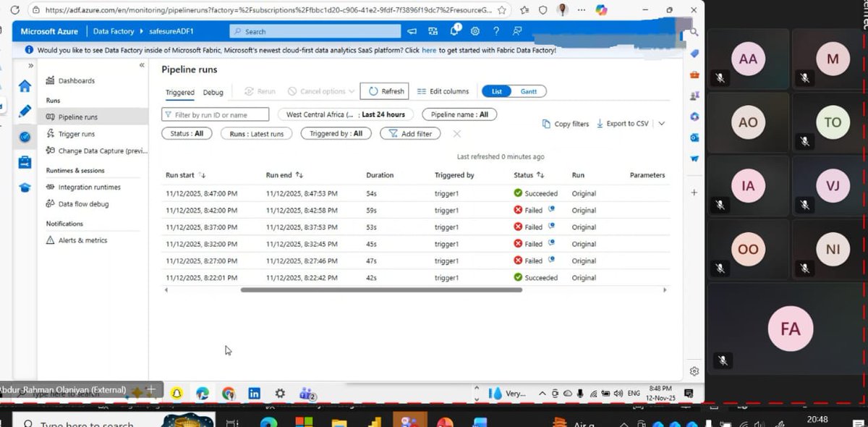Open Azure portal settings gear
Screen dimensions: 868x427
point(475,31)
